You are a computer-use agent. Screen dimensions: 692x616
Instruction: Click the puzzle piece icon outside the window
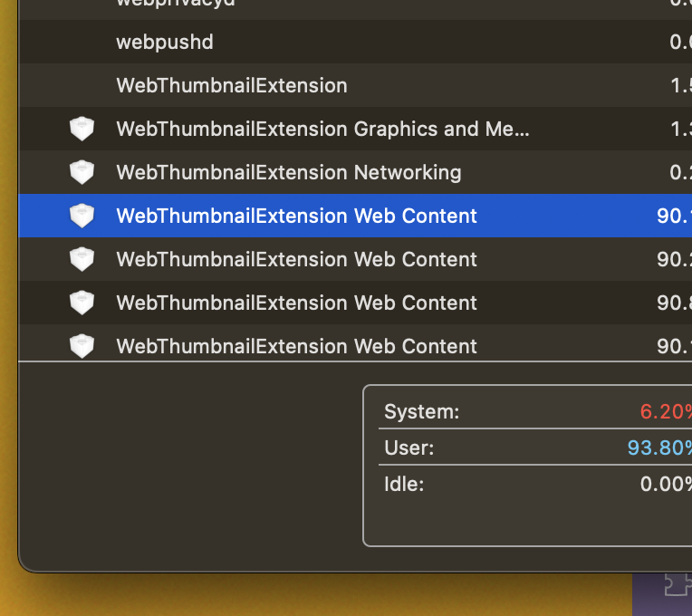click(677, 585)
